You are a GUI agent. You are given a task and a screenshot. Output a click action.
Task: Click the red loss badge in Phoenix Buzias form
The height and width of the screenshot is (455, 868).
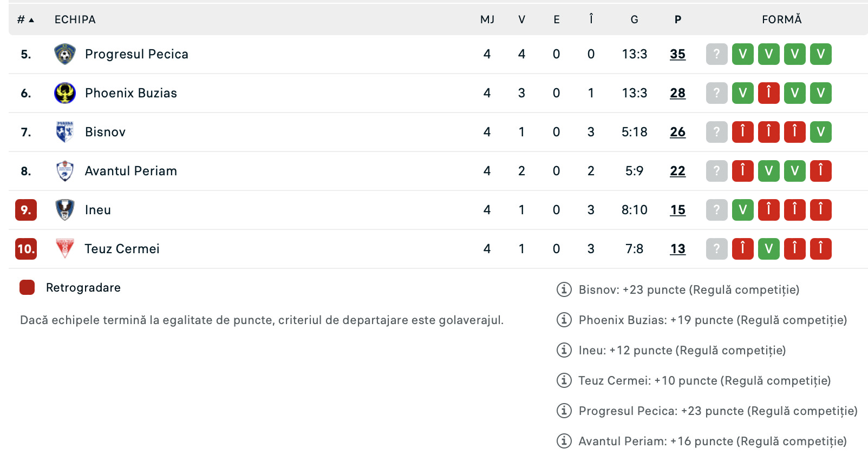[x=769, y=93]
